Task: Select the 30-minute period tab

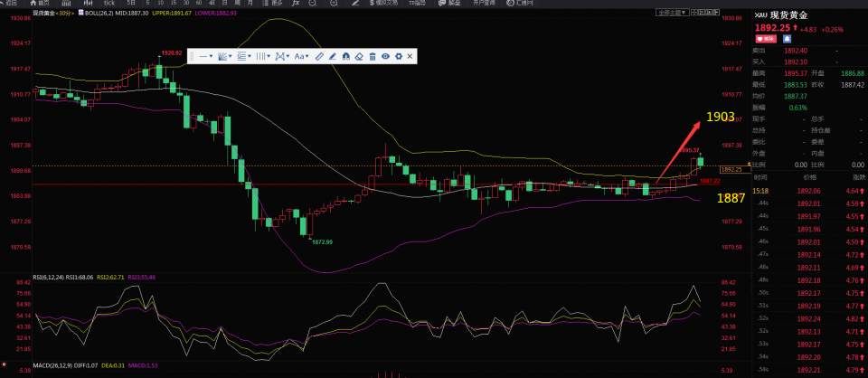Action: pos(186,3)
